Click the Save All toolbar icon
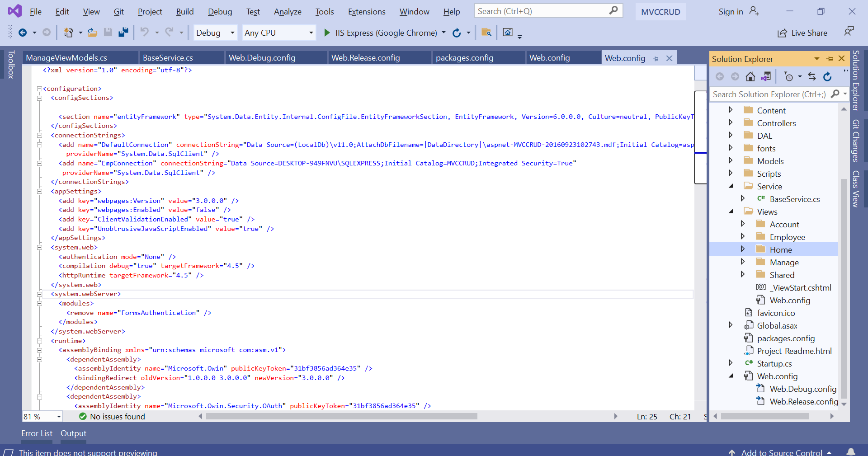This screenshot has width=868, height=456. [x=123, y=33]
